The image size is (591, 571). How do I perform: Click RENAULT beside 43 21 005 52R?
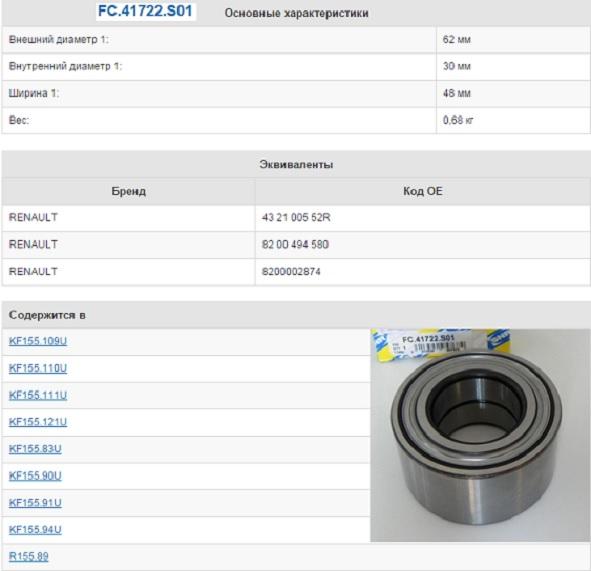click(33, 217)
